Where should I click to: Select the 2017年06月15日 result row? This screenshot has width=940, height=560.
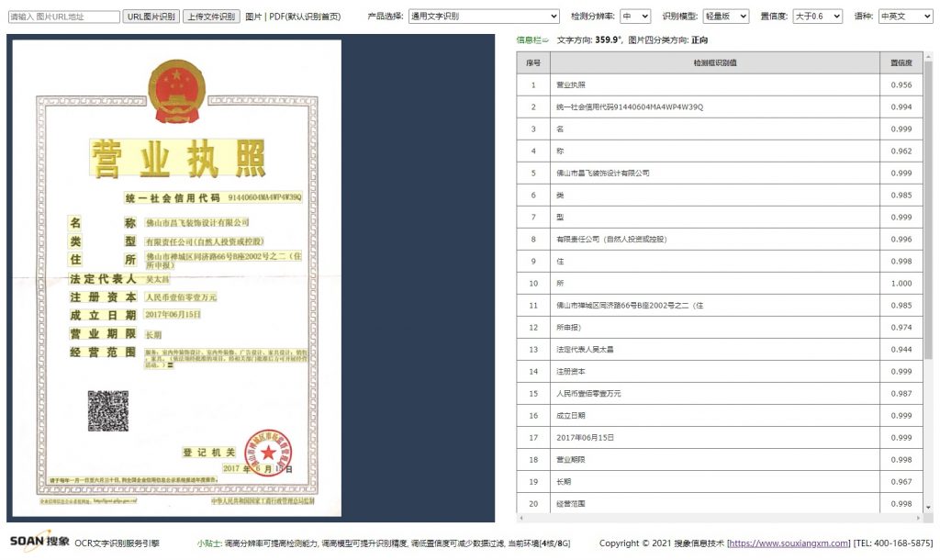[x=720, y=438]
